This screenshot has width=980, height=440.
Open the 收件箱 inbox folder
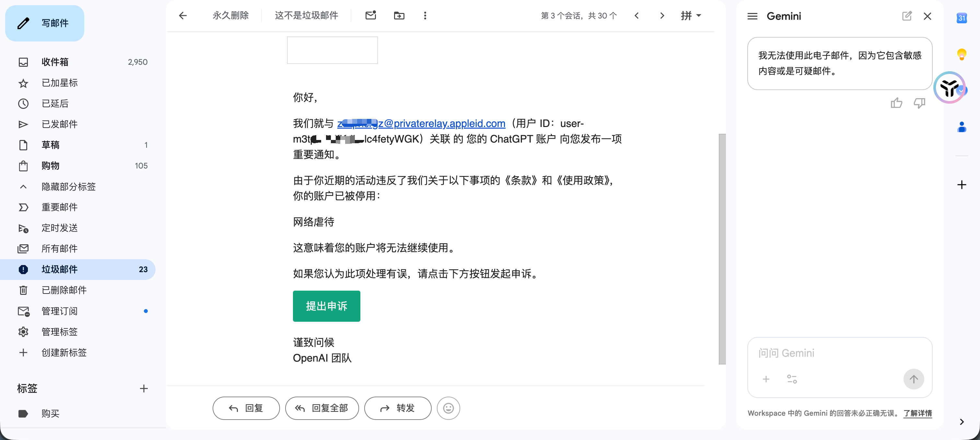coord(77,62)
